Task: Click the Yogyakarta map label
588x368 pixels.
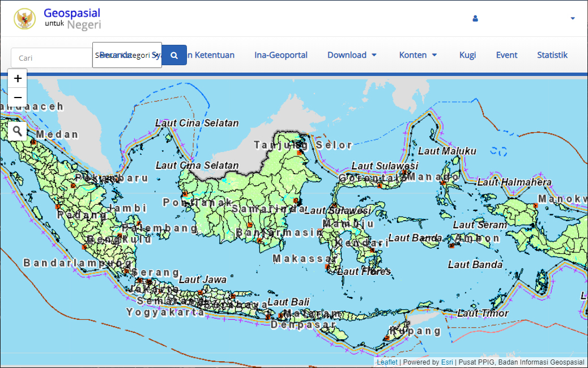Action: coord(165,312)
